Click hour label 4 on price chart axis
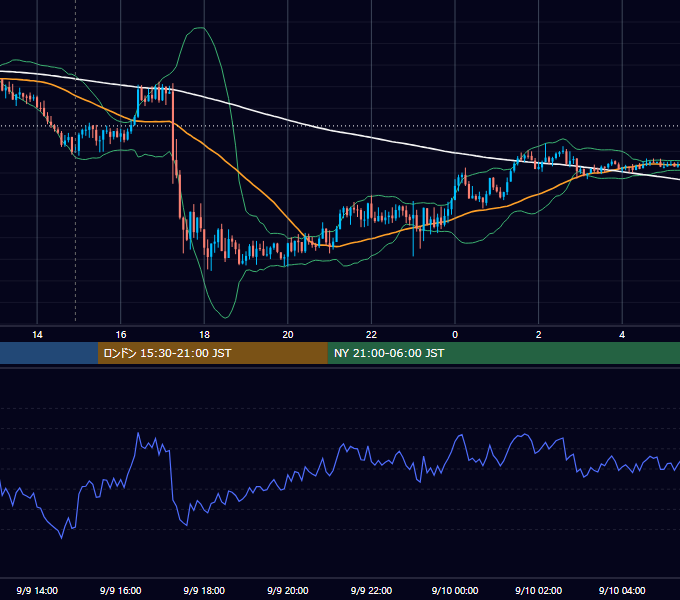Viewport: 680px width, 600px height. click(x=622, y=334)
